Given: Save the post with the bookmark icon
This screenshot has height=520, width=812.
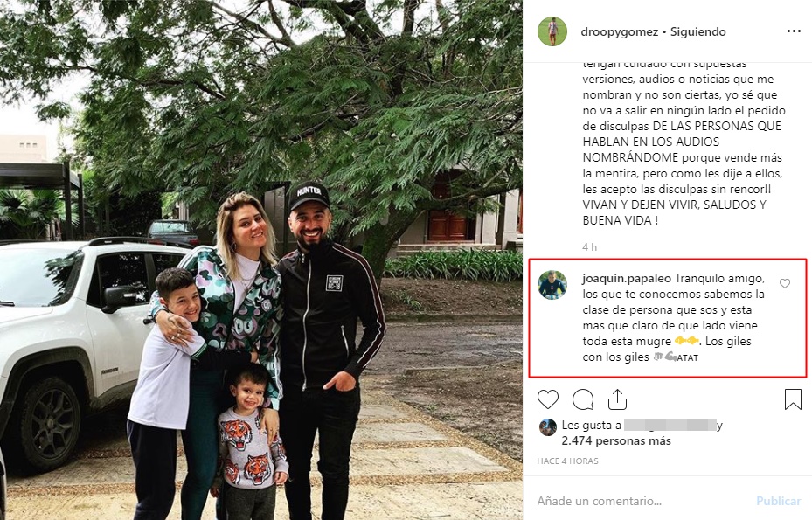Looking at the screenshot, I should tap(793, 399).
